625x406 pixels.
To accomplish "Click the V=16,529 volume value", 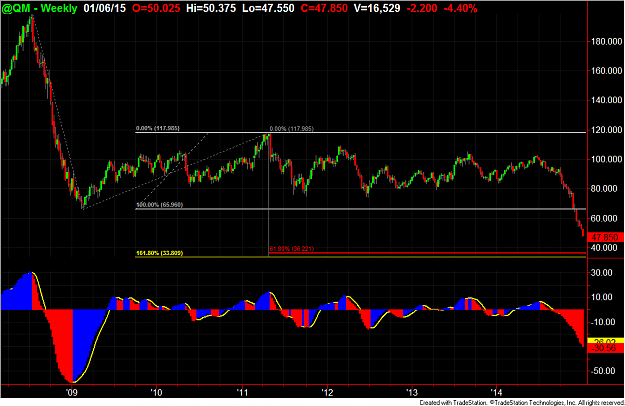I will click(x=377, y=8).
